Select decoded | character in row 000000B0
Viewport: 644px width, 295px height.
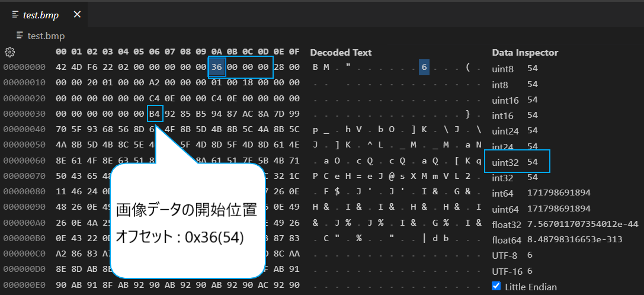424,239
